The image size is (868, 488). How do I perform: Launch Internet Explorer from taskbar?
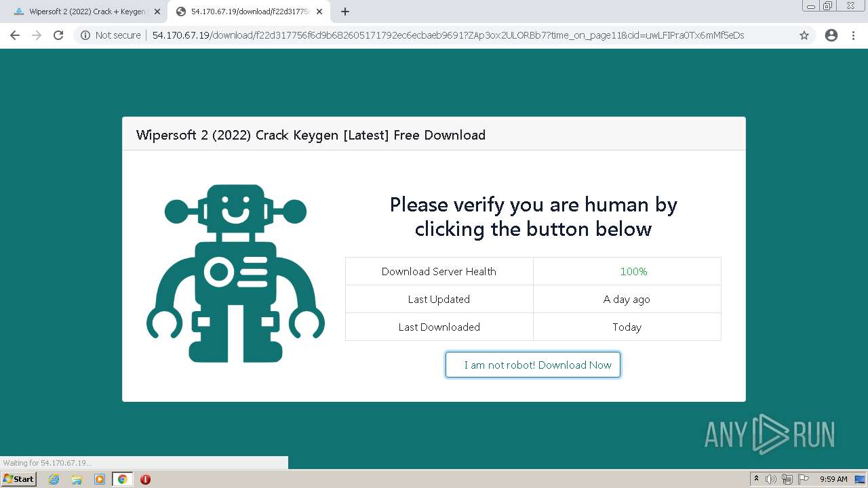point(54,479)
